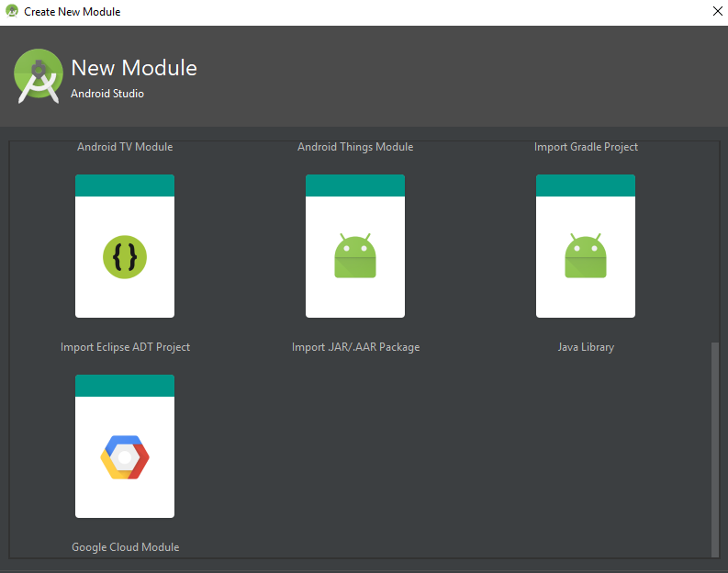This screenshot has height=573, width=728.
Task: Click the teal header of Google Cloud card
Action: click(125, 386)
